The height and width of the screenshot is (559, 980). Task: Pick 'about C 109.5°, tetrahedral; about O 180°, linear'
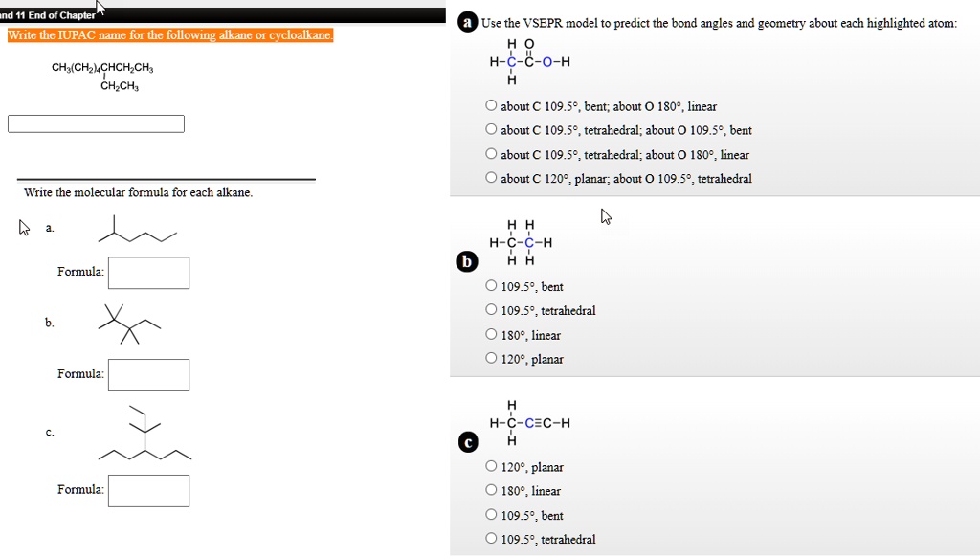pyautogui.click(x=491, y=154)
